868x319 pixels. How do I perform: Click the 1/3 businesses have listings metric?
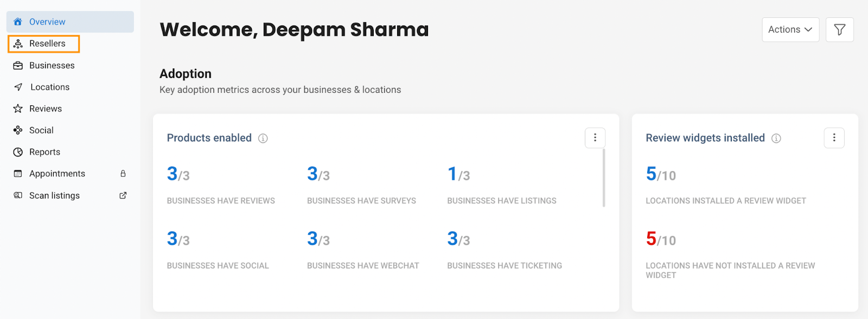(459, 174)
